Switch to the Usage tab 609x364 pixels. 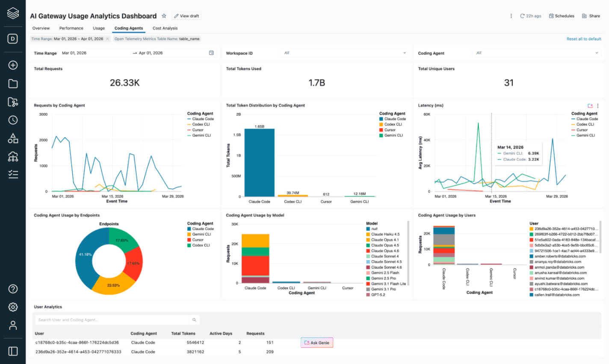tap(99, 28)
